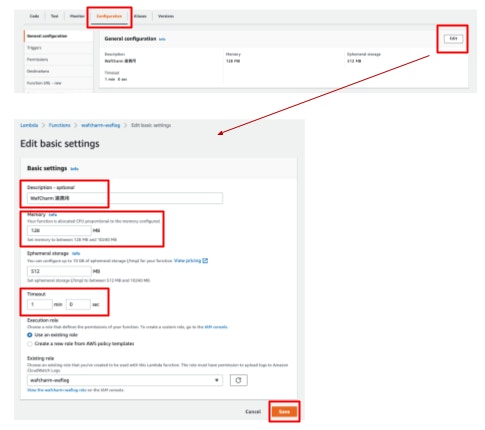
Task: Click the Memory MB input field
Action: 59,230
